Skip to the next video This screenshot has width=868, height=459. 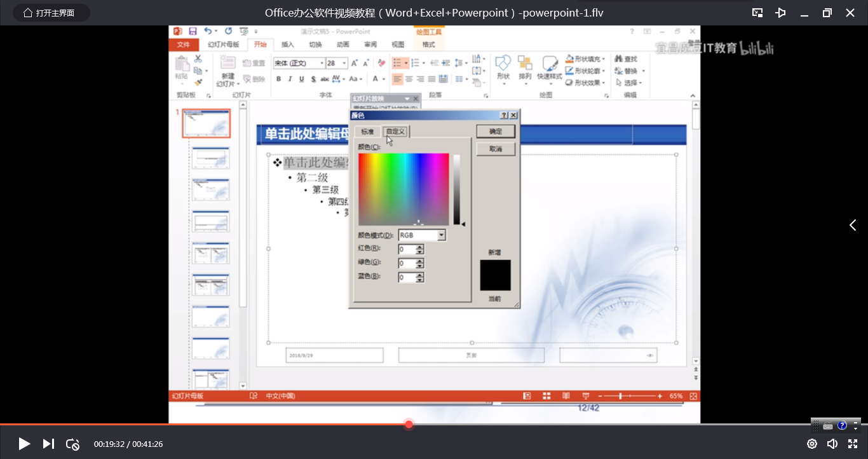(x=48, y=444)
